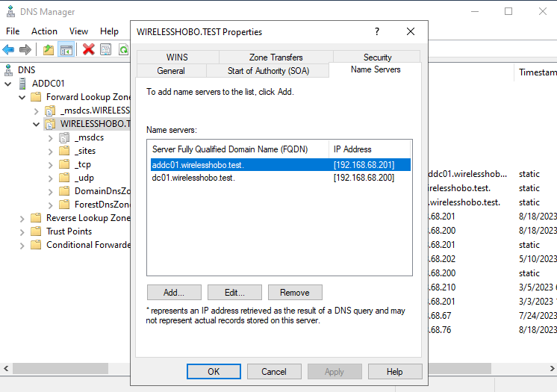Image resolution: width=557 pixels, height=392 pixels.
Task: Expand the Reverse Lookup Zones node
Action: tap(22, 218)
